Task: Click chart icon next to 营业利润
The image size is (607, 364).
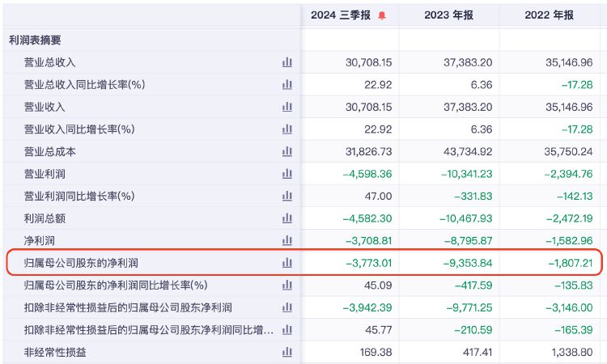Action: 287,174
